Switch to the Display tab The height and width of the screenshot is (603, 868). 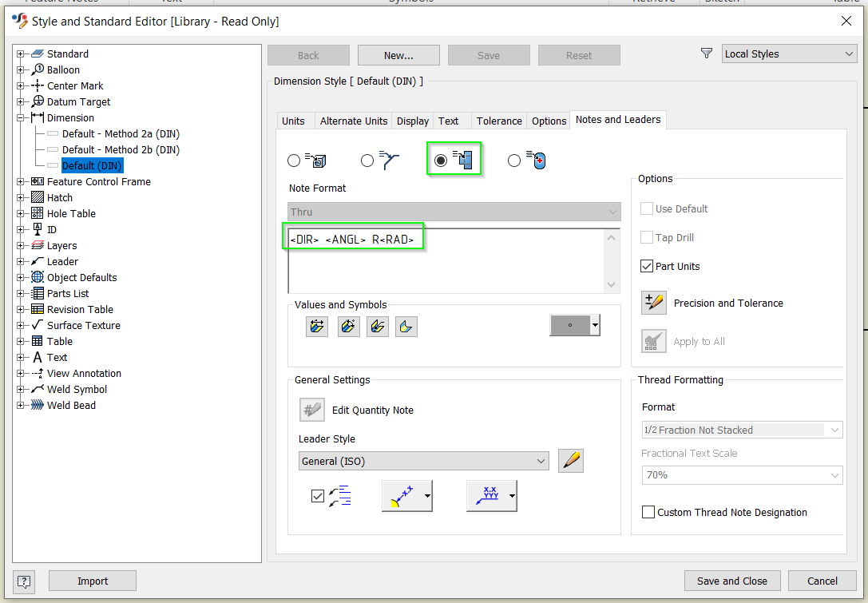(413, 121)
